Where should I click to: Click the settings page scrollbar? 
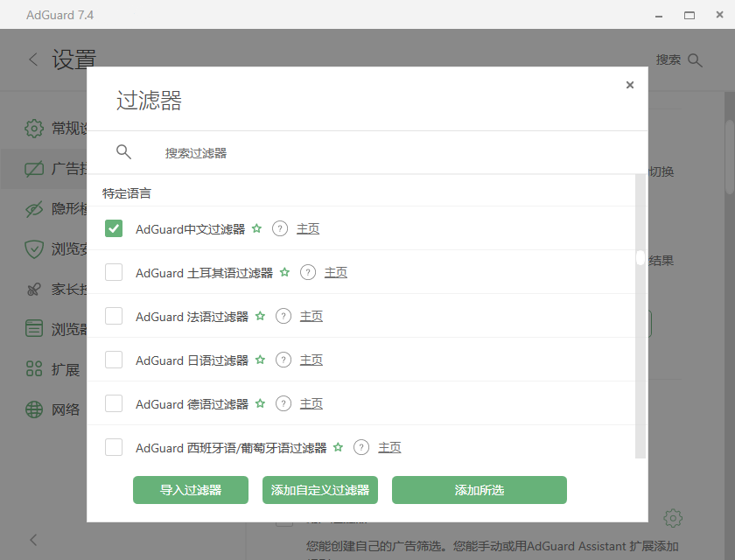pyautogui.click(x=730, y=157)
